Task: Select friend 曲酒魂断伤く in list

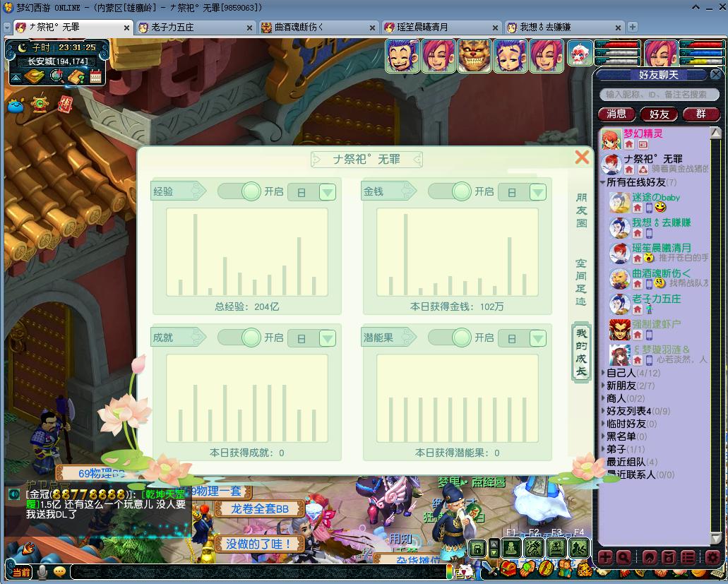Action: [x=659, y=278]
